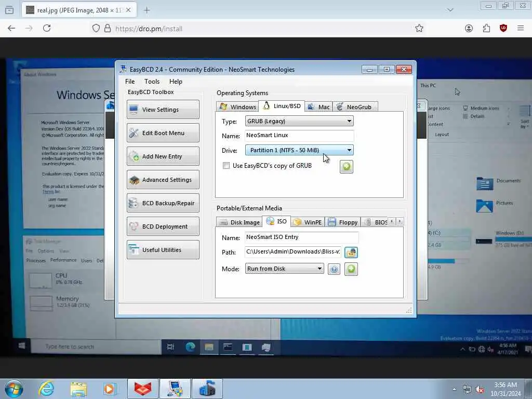532x399 pixels.
Task: Select the ISO media tab
Action: tap(276, 221)
